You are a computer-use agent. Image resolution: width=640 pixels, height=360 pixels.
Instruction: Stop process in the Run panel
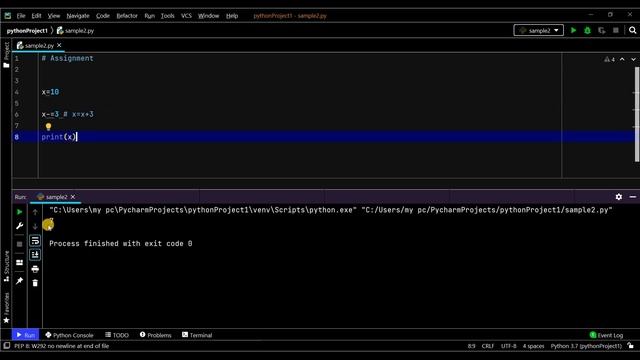(x=19, y=244)
